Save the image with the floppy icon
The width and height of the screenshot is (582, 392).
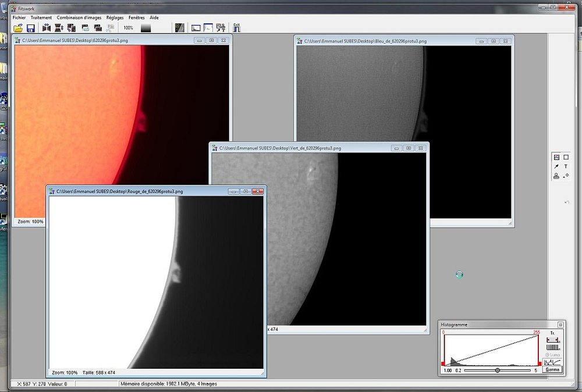(x=31, y=28)
